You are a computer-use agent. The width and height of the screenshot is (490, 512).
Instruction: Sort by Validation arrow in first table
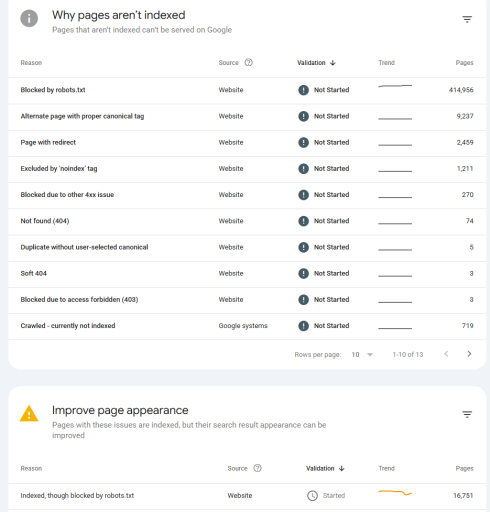(333, 63)
